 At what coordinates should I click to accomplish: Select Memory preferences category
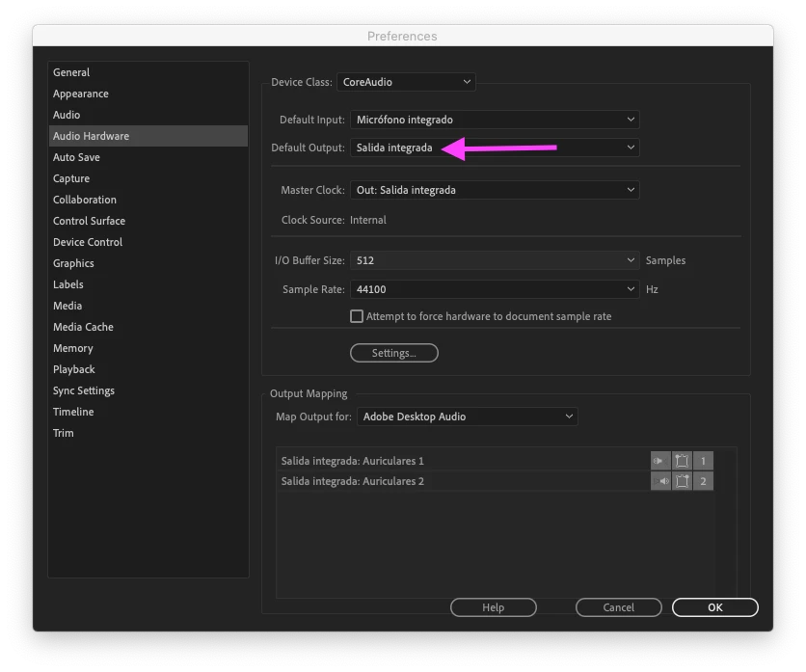click(148, 348)
